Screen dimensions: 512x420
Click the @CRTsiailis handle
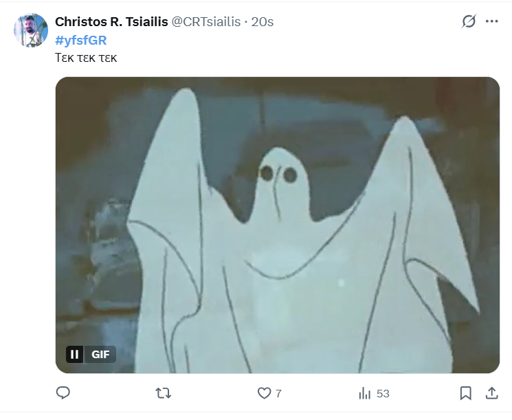click(206, 22)
